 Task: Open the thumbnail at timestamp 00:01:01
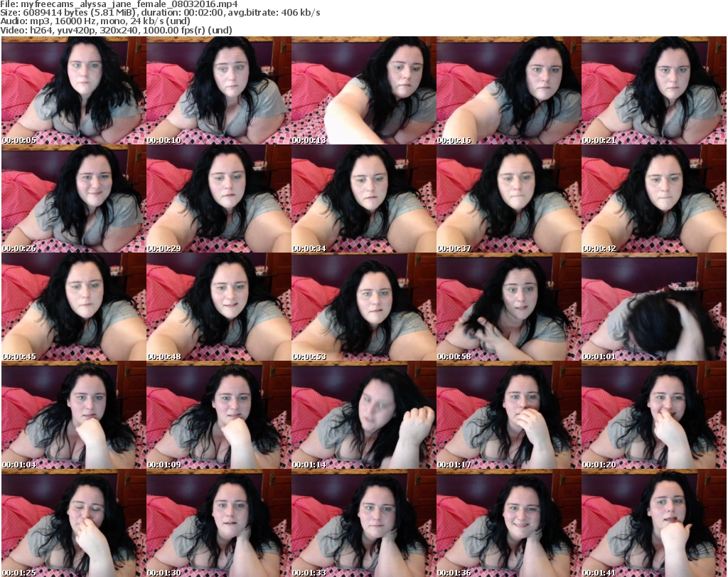click(x=653, y=307)
